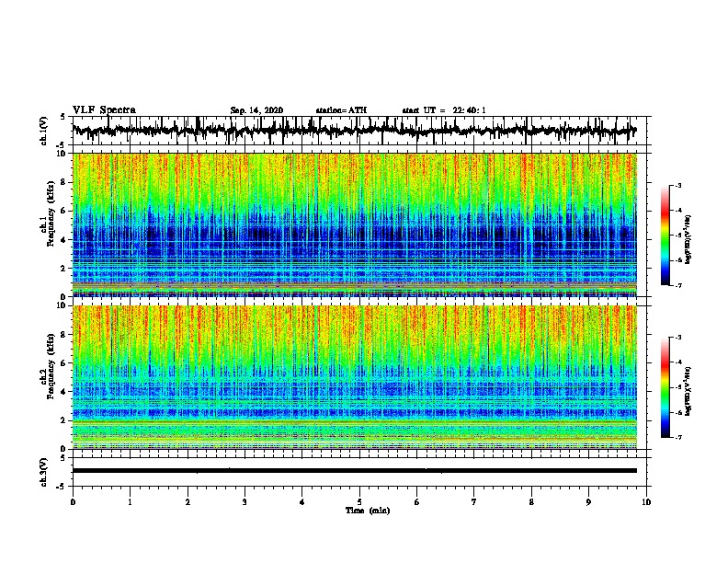The image size is (728, 563).
Task: Click the ch.1 "Frequency (kHz)" axis label
Action: tap(51, 213)
